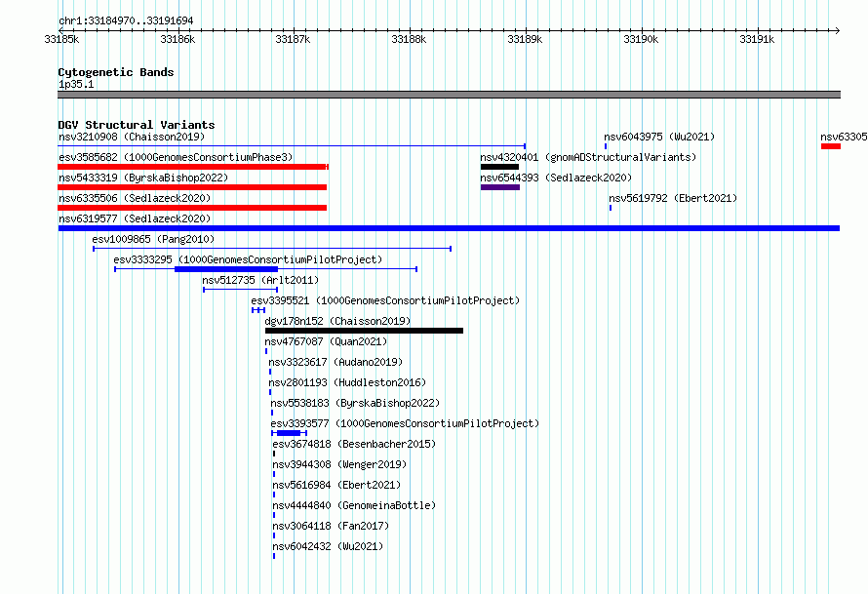Open esv1009865 (Pang2010) label

point(153,239)
